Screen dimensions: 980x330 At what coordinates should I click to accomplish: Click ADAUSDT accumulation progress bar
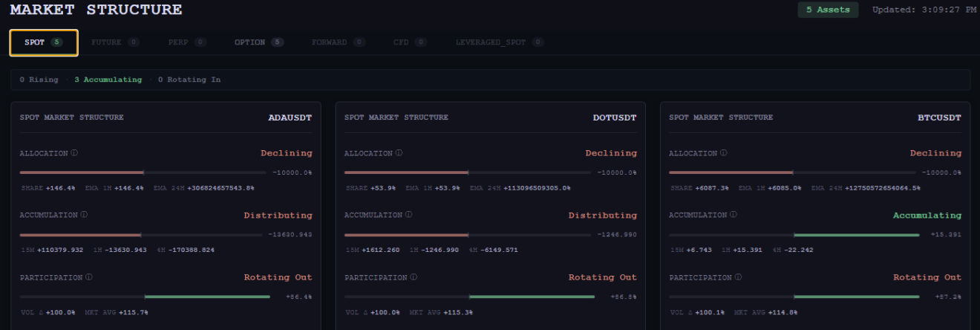click(x=141, y=235)
